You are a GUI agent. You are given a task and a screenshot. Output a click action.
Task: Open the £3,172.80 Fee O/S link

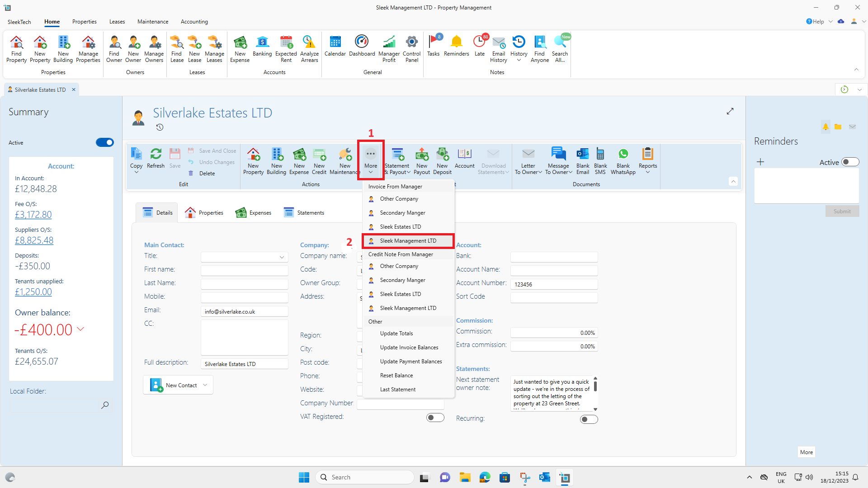coord(33,215)
